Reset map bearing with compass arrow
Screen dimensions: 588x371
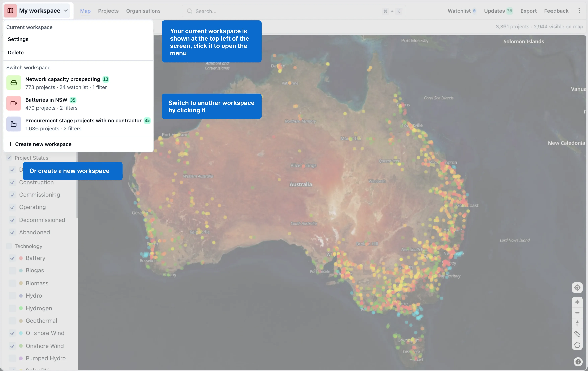click(577, 323)
